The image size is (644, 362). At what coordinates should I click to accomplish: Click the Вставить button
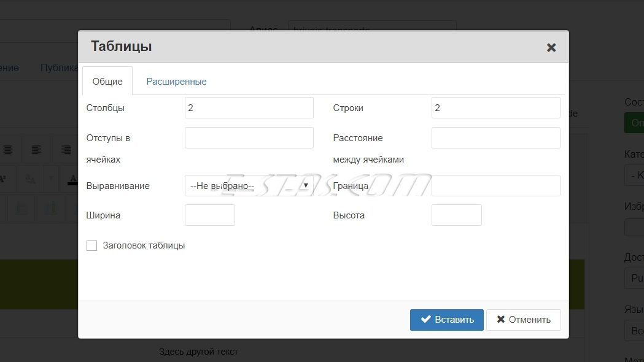446,320
